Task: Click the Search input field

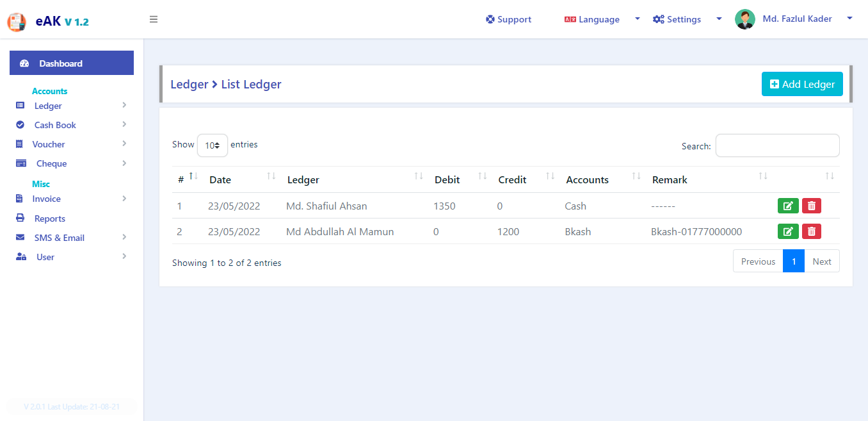Action: (777, 145)
